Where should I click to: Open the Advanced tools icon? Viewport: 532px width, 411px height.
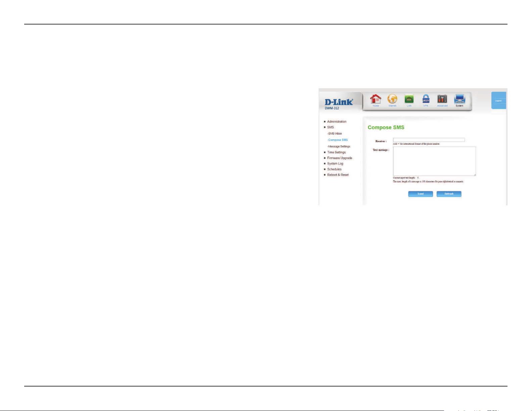pyautogui.click(x=442, y=100)
